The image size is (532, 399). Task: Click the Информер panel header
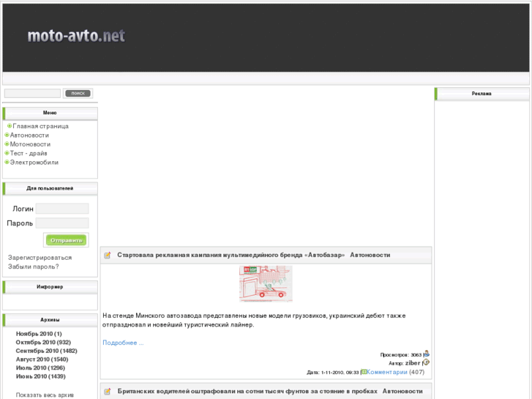(50, 287)
